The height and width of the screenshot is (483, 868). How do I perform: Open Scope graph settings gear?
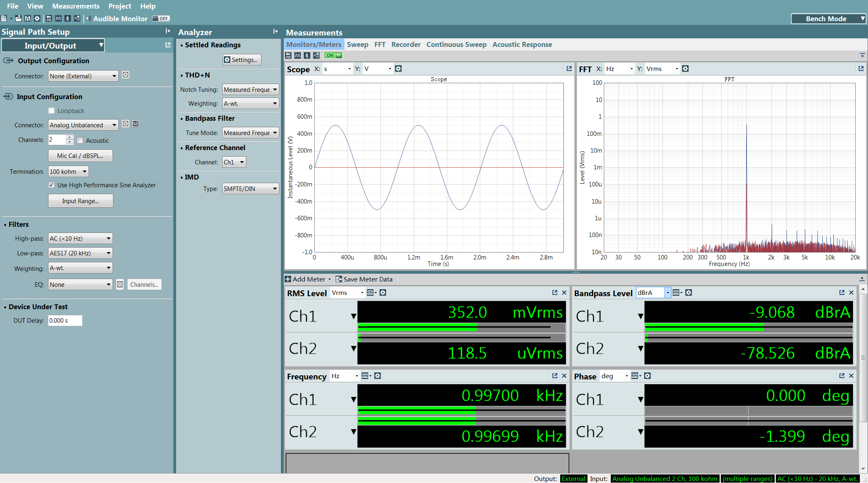[x=398, y=69]
